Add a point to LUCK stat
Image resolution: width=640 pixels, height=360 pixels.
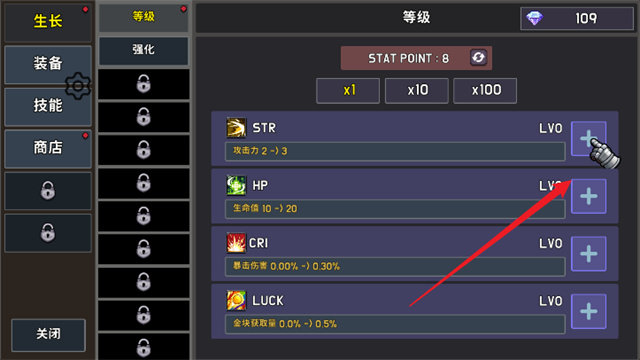point(588,311)
